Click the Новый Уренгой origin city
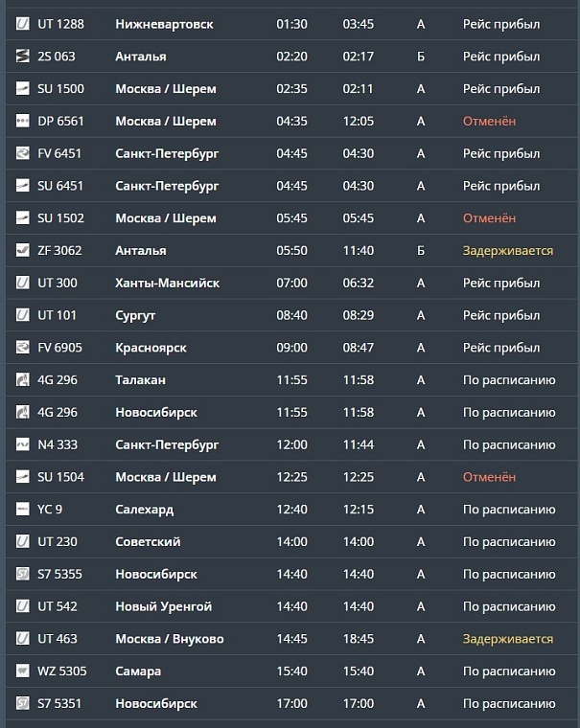The width and height of the screenshot is (580, 728). [164, 606]
